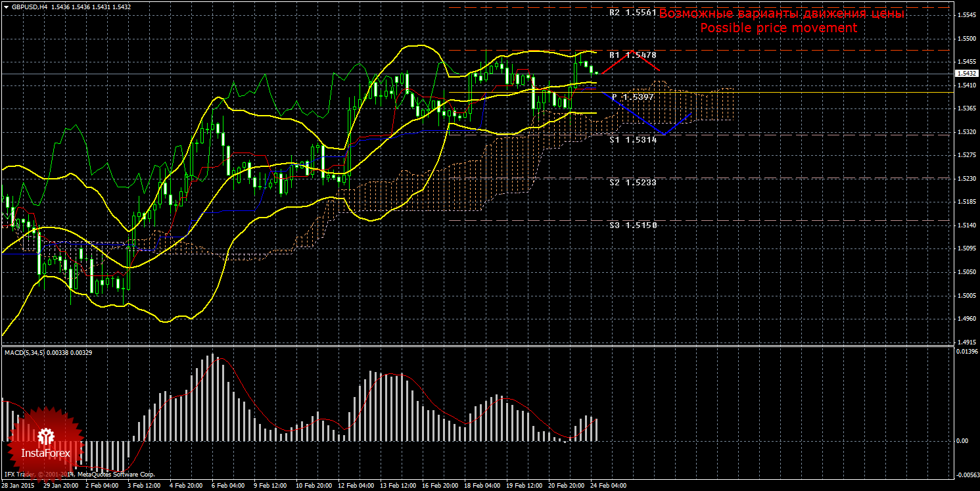This screenshot has height=491, width=980.
Task: Click the 24 Feb 04:00 time label
Action: (608, 486)
